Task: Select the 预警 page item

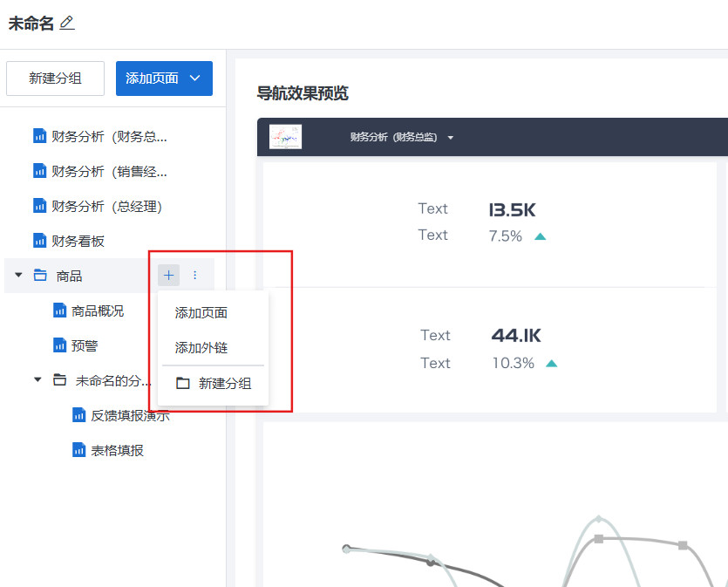Action: [x=85, y=345]
